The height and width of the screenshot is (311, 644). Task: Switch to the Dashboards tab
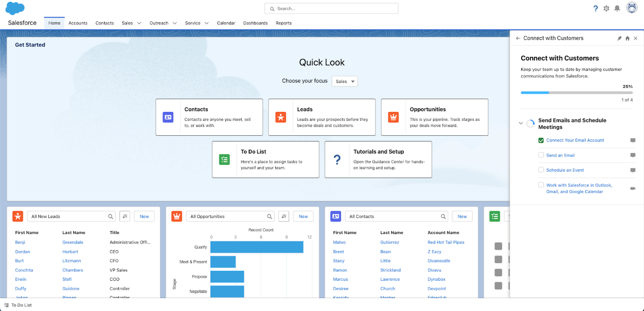(255, 23)
